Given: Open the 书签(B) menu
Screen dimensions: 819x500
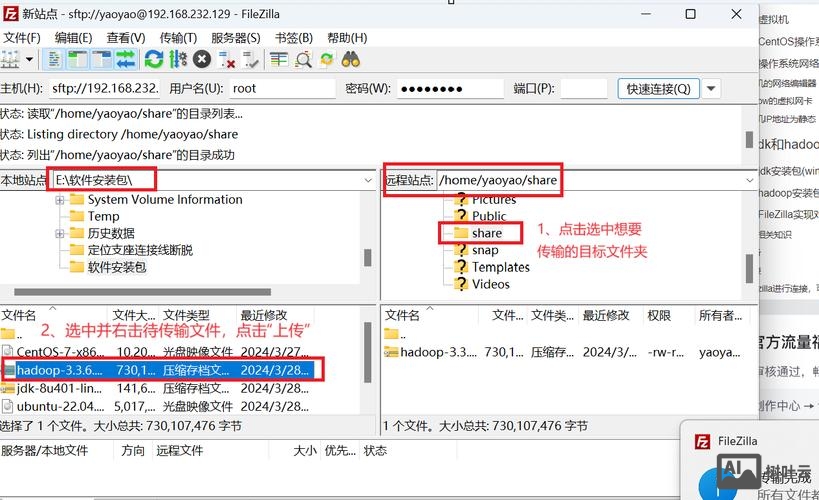Looking at the screenshot, I should [x=294, y=38].
